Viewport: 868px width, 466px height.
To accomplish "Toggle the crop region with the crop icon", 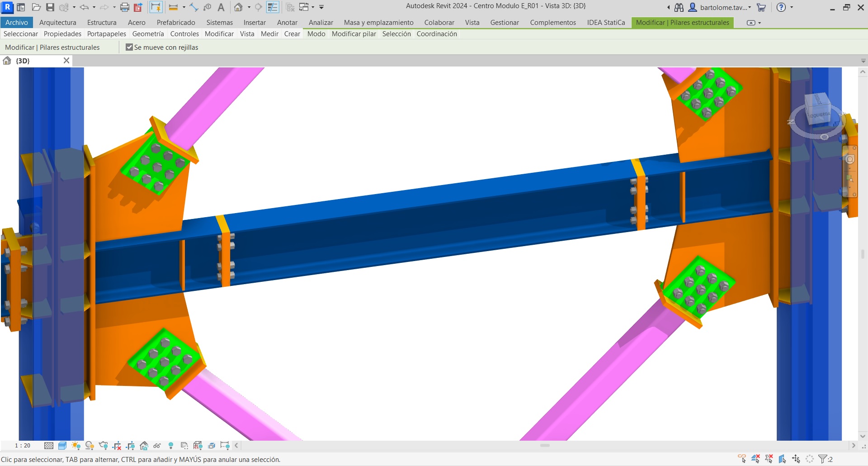I will pos(116,446).
